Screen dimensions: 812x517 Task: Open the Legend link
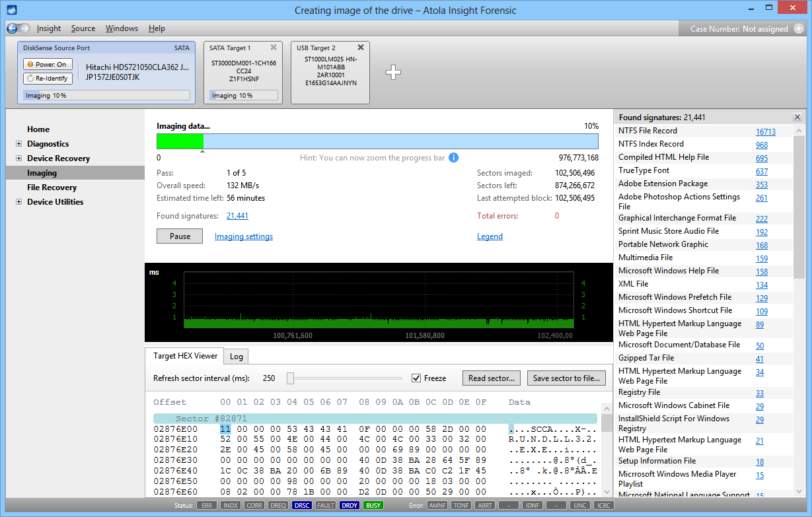pyautogui.click(x=490, y=236)
